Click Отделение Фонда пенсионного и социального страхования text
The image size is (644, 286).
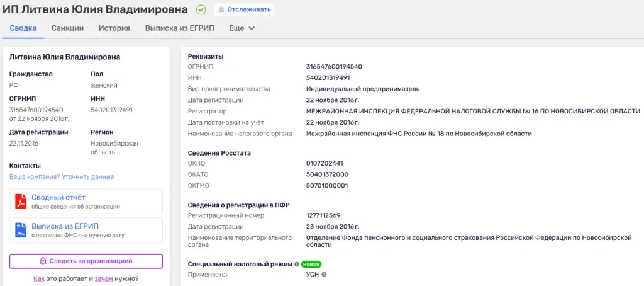tap(468, 241)
